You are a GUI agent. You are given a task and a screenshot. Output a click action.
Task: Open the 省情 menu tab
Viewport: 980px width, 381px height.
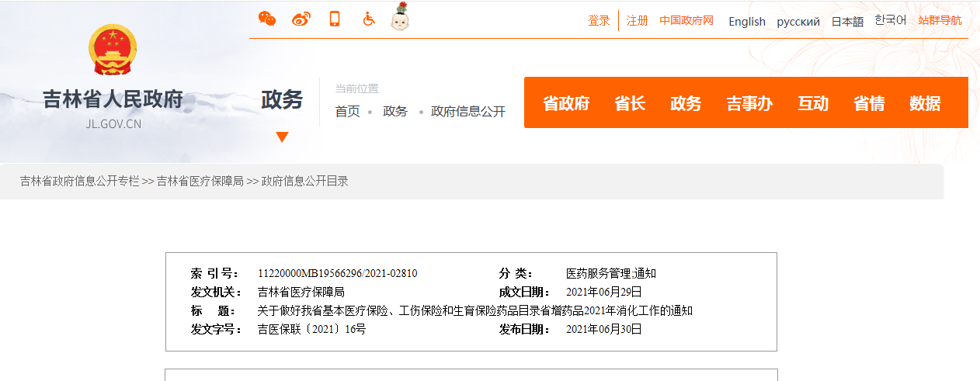[869, 103]
